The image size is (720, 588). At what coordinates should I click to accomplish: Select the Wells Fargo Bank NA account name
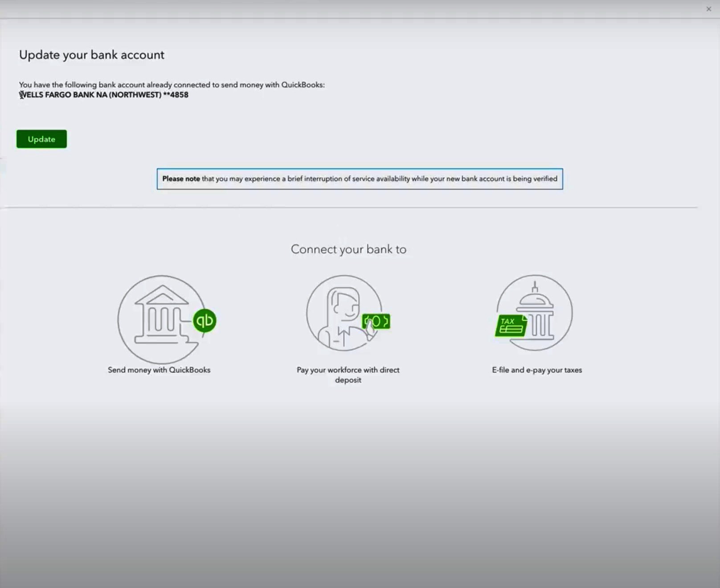click(x=90, y=95)
